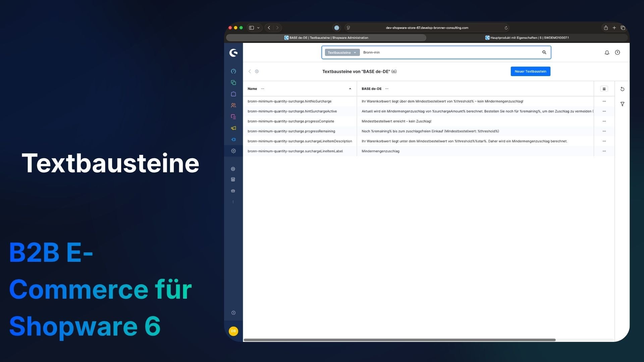Viewport: 644px width, 362px height.
Task: Select bronn-minimum-quantity-surcharge.progressRemaining name cell
Action: click(x=300, y=131)
